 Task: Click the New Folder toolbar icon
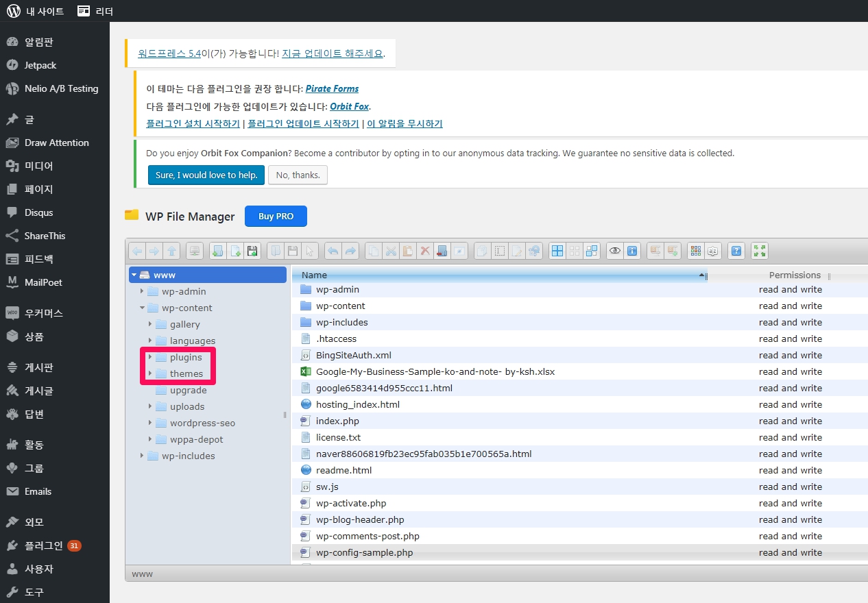pyautogui.click(x=217, y=251)
